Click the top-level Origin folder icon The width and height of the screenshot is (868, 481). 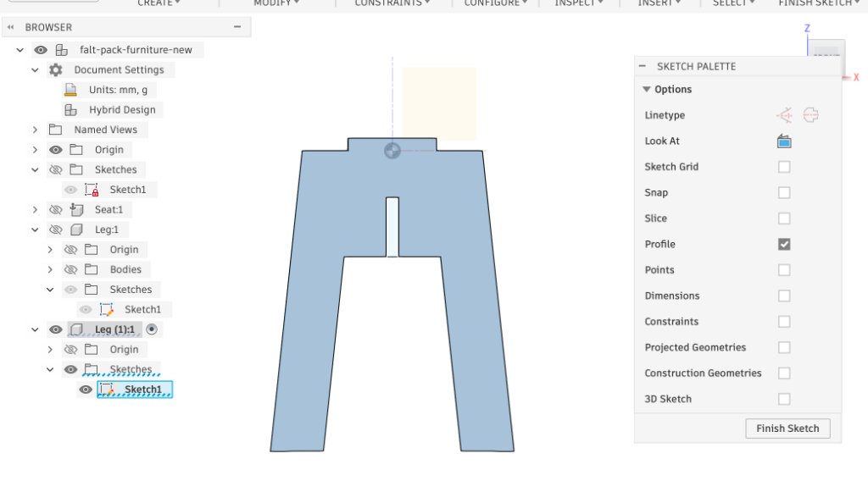(75, 149)
